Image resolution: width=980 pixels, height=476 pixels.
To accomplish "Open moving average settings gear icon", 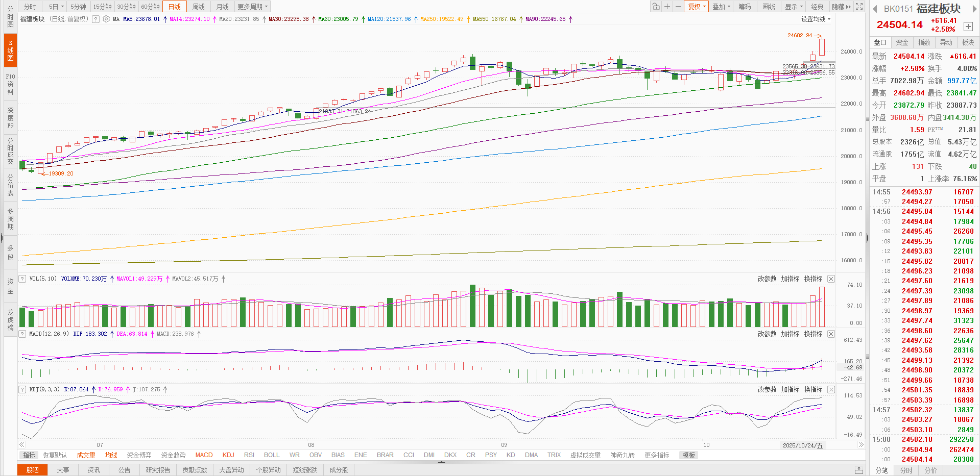I will click(x=106, y=19).
